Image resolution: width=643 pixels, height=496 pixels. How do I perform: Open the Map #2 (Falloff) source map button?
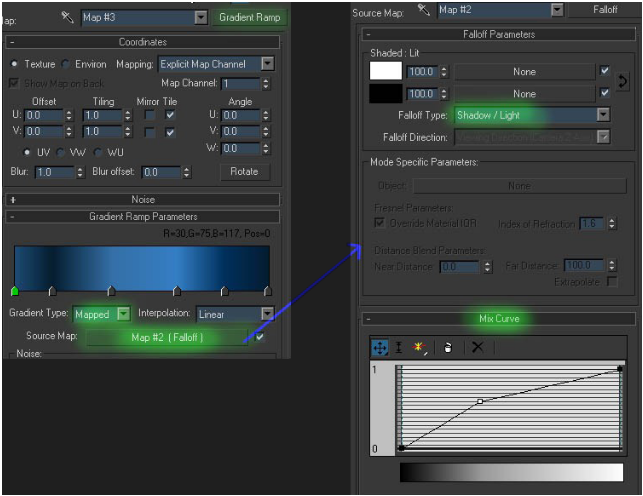[167, 337]
